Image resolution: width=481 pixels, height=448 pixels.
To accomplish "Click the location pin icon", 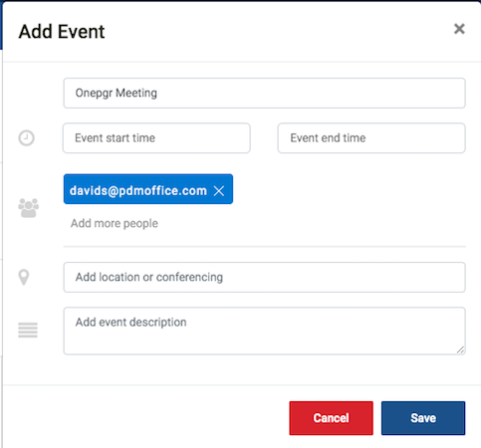I will point(24,277).
